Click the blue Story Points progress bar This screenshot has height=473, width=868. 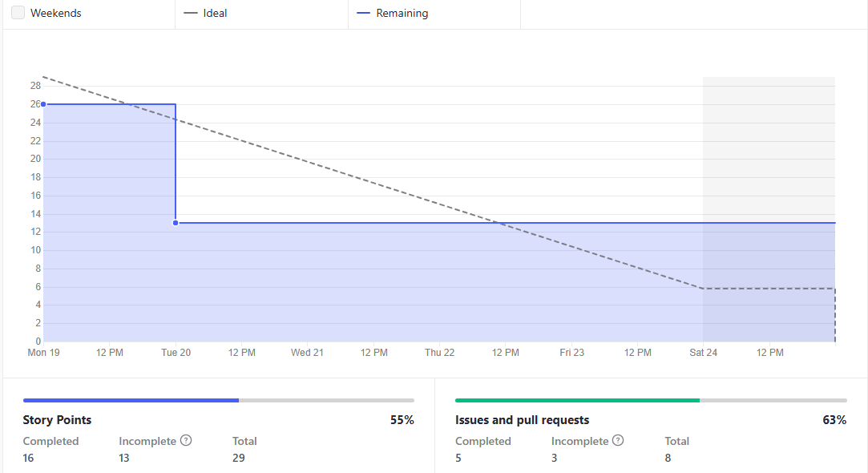131,400
